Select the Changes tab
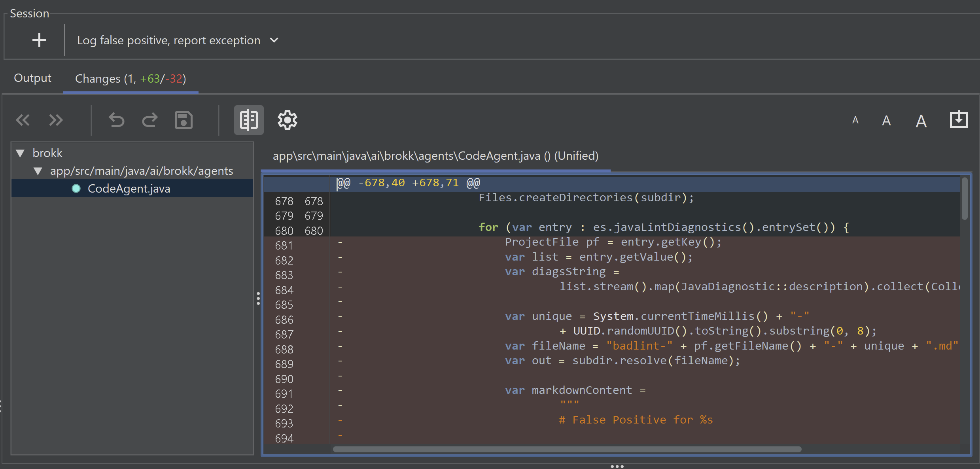This screenshot has width=980, height=469. (x=131, y=79)
